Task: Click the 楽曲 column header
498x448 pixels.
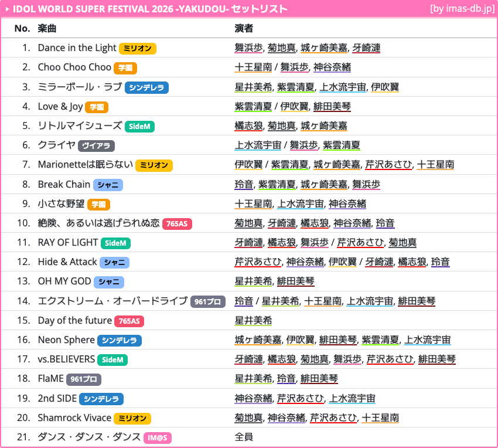Action: (47, 28)
